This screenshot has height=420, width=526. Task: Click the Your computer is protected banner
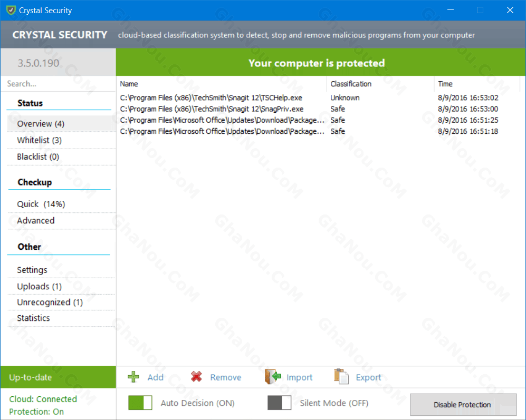[321, 62]
